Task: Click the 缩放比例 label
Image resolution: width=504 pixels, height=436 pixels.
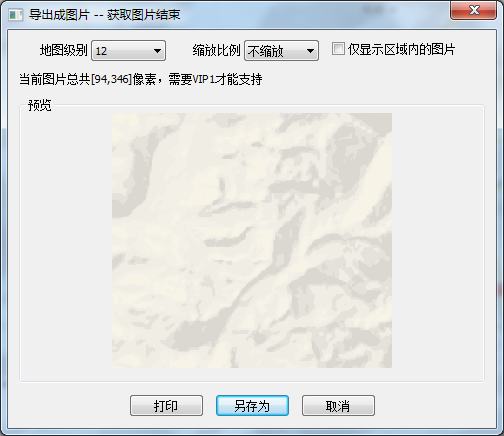Action: coord(216,50)
